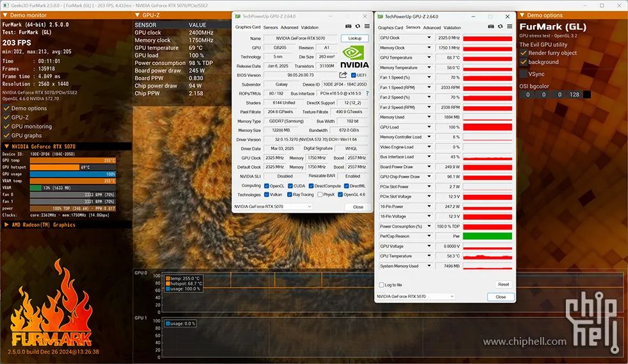Enable Log to file checkbox

(x=381, y=285)
